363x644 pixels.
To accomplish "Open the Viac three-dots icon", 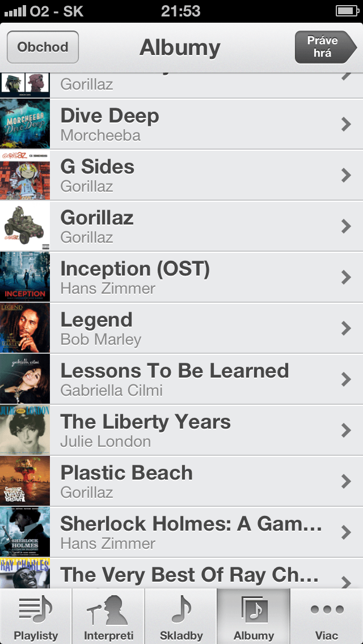I will pos(327,609).
